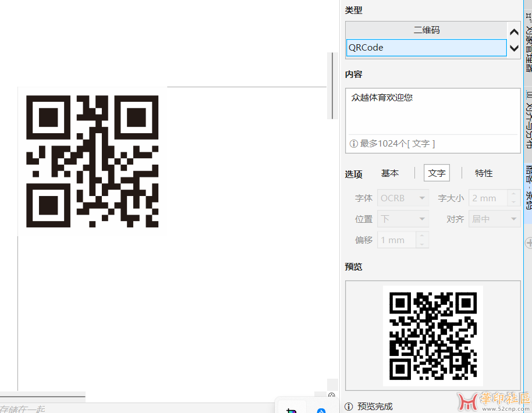
Task: Switch to the 特性 options tab
Action: (484, 173)
